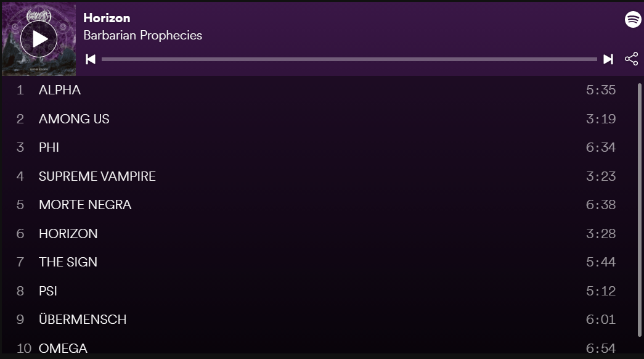Click the tracklist vertical scrollbar

pos(639,210)
